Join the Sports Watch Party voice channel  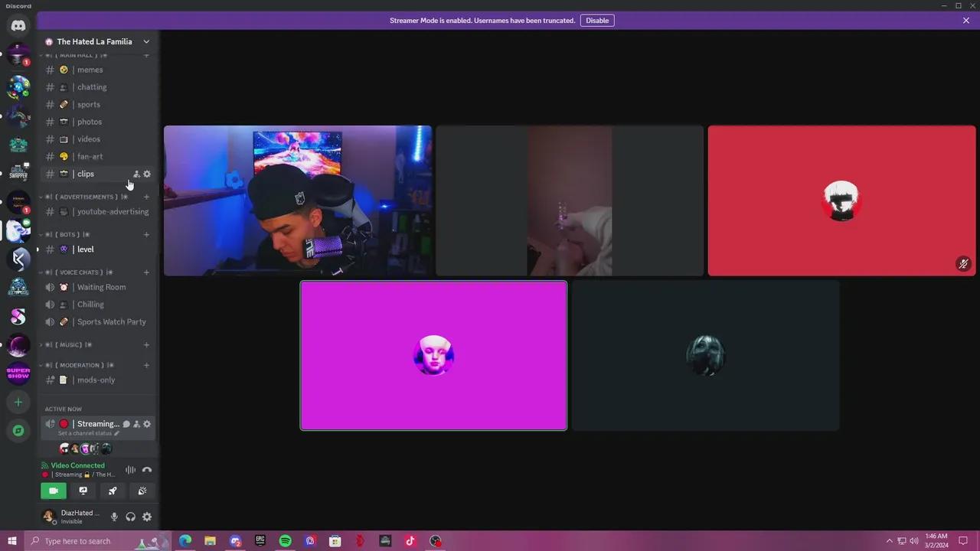[98, 321]
